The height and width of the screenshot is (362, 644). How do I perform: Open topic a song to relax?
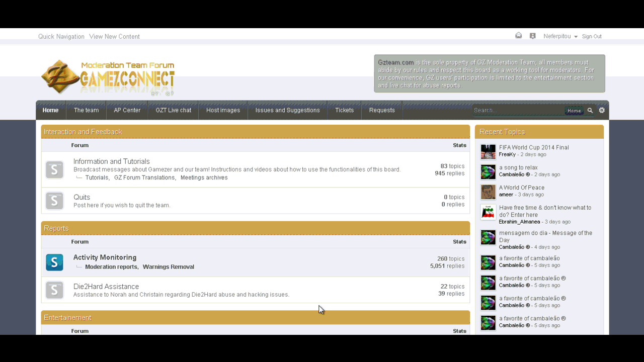tap(518, 168)
